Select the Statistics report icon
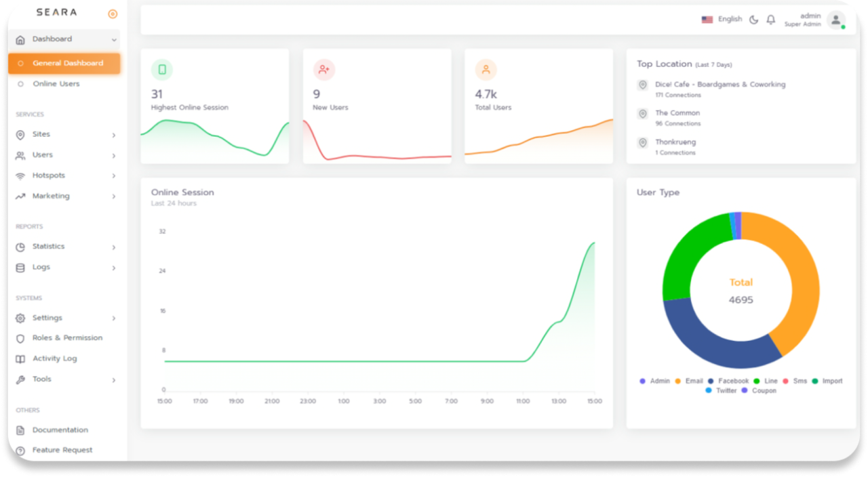The height and width of the screenshot is (477, 868). 21,247
